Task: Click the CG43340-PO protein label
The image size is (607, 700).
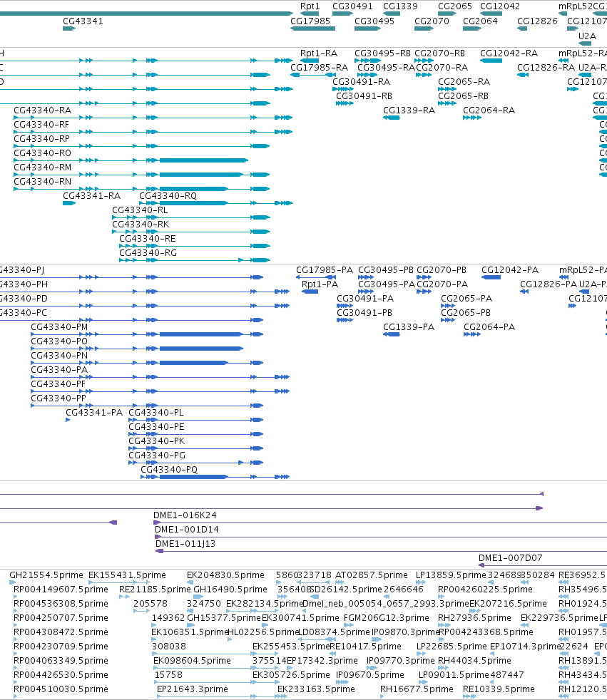Action: coord(59,341)
